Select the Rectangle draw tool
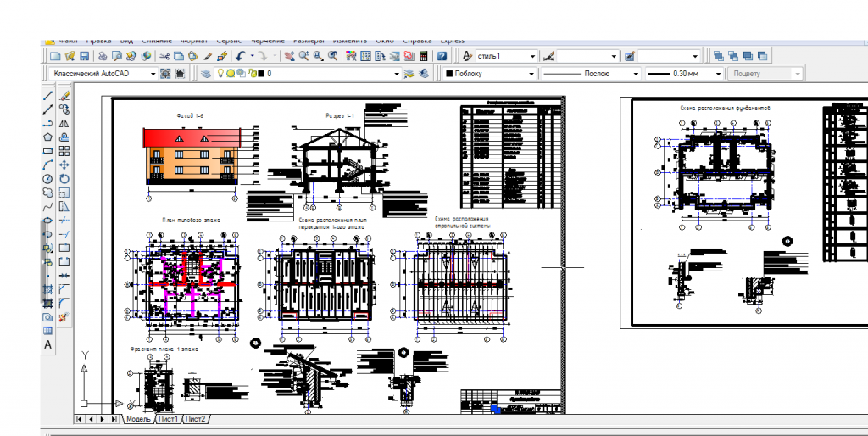Viewport: 868px width, 436px height. (48, 151)
